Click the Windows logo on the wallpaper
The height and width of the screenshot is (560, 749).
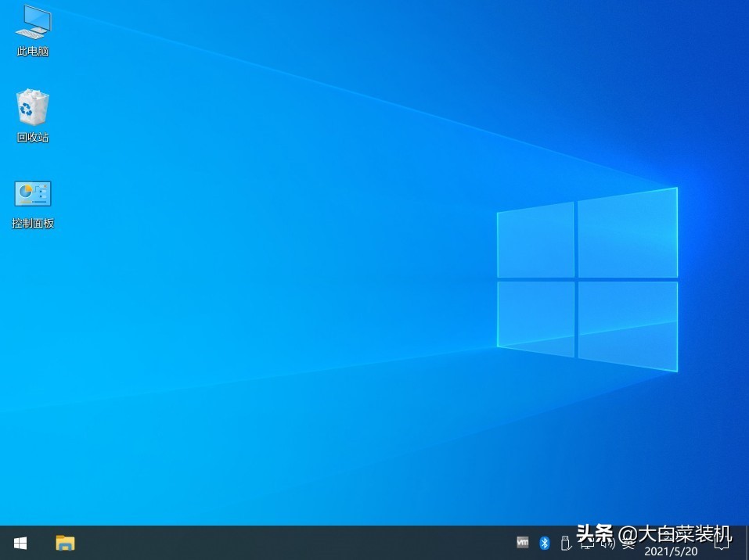(587, 278)
